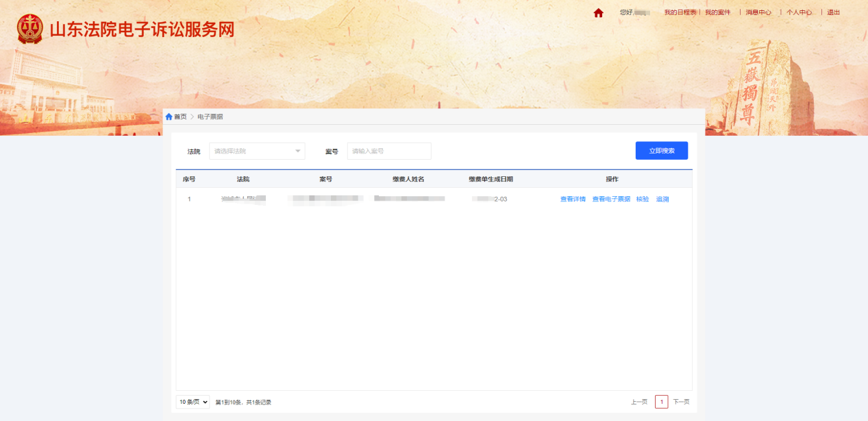Viewport: 868px width, 421px height.
Task: Open 查看电子票据 for the first record
Action: [x=611, y=199]
